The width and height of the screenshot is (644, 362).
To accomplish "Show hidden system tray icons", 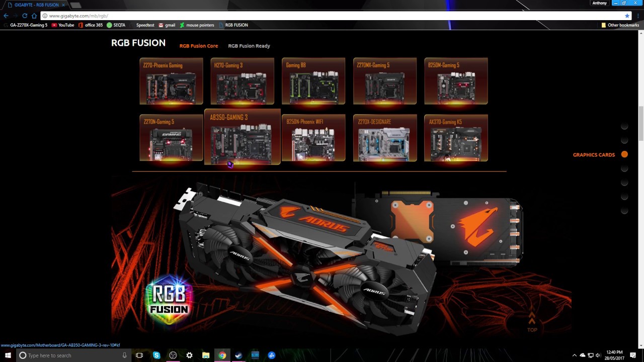I will click(575, 355).
